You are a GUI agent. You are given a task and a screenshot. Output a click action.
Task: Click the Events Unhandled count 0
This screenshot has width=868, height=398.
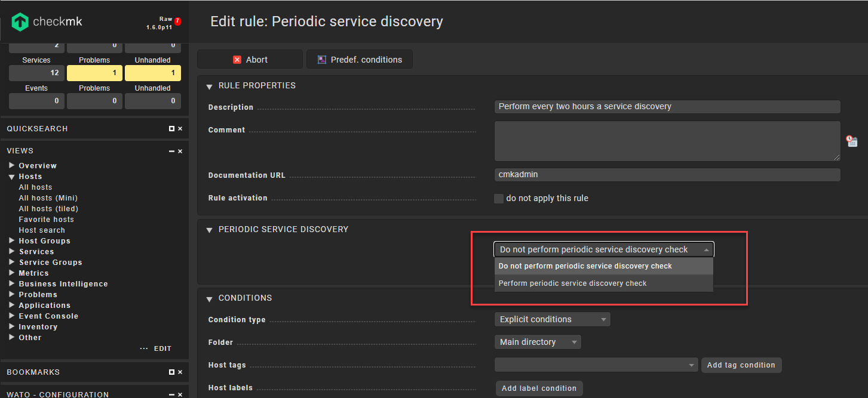pos(153,101)
